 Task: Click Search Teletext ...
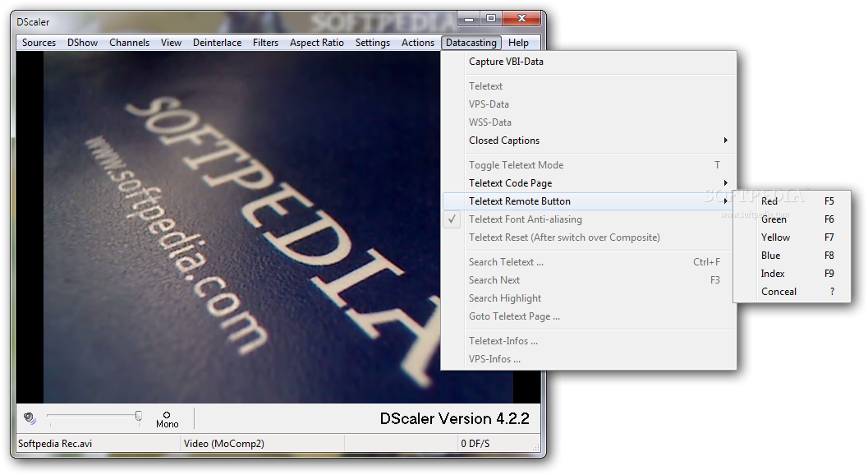(589, 261)
